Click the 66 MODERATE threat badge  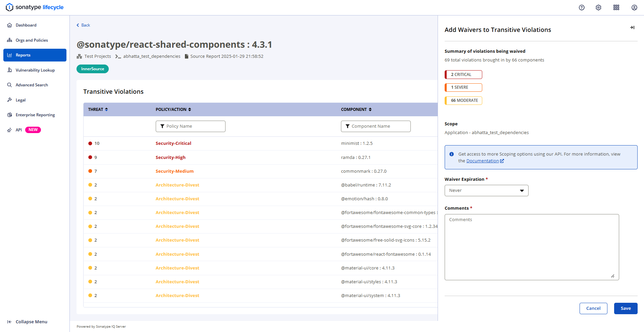coord(463,100)
